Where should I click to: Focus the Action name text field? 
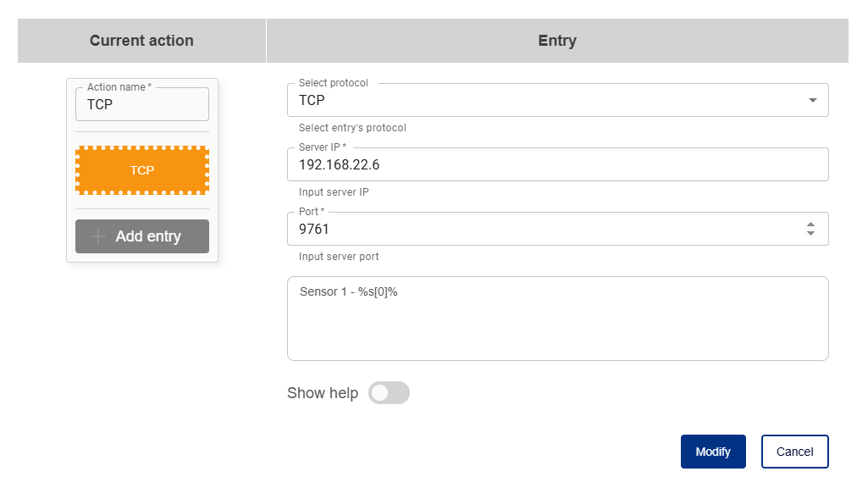coord(142,105)
